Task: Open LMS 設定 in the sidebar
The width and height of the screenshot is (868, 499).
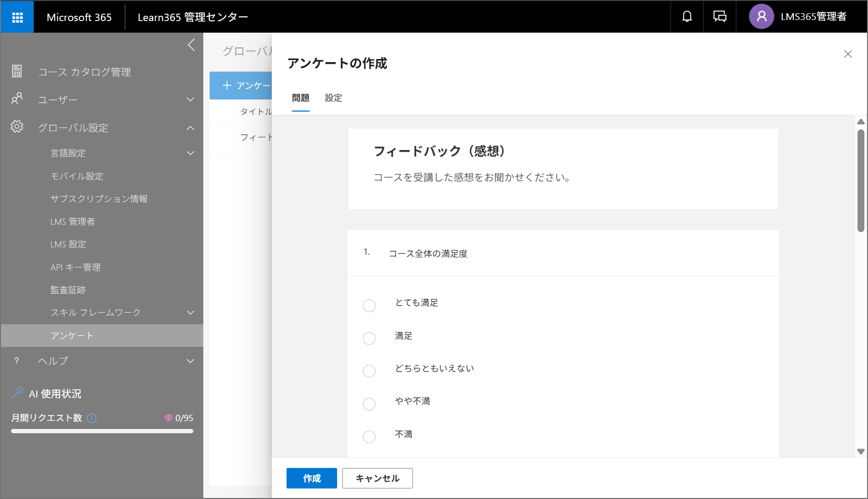Action: tap(68, 244)
